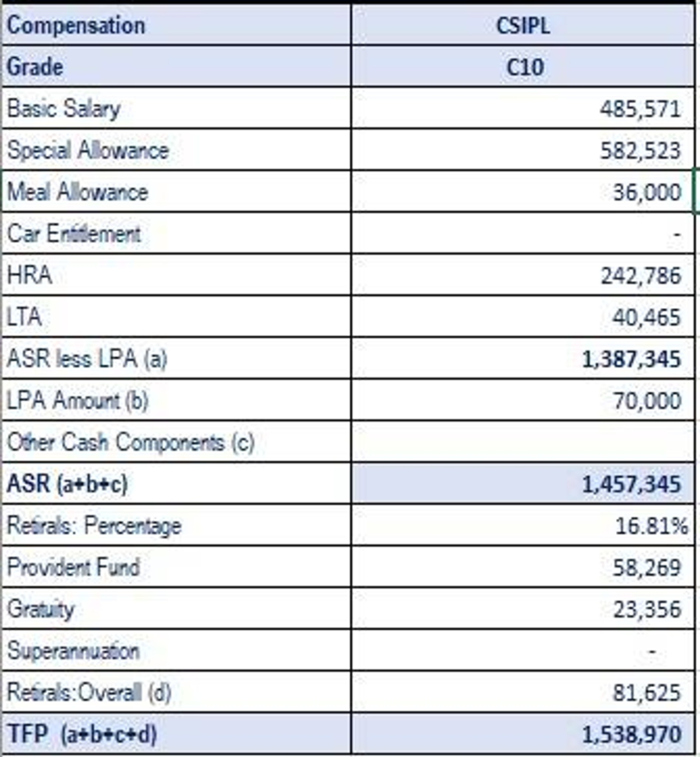Screen dimensions: 700x757
Task: Select the TFP total 1,538,970 cell
Action: [x=523, y=734]
